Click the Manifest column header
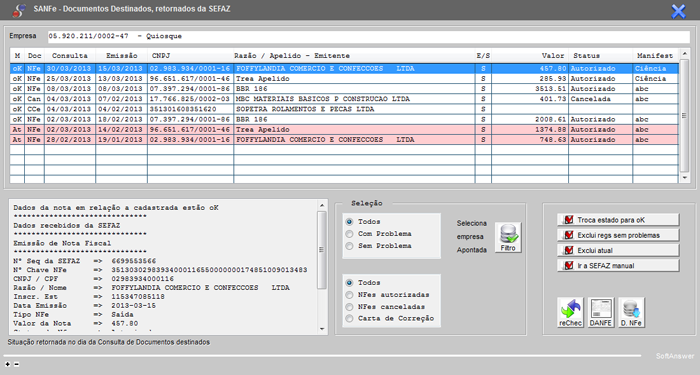Viewport: 700px width, 375px height. (x=655, y=56)
